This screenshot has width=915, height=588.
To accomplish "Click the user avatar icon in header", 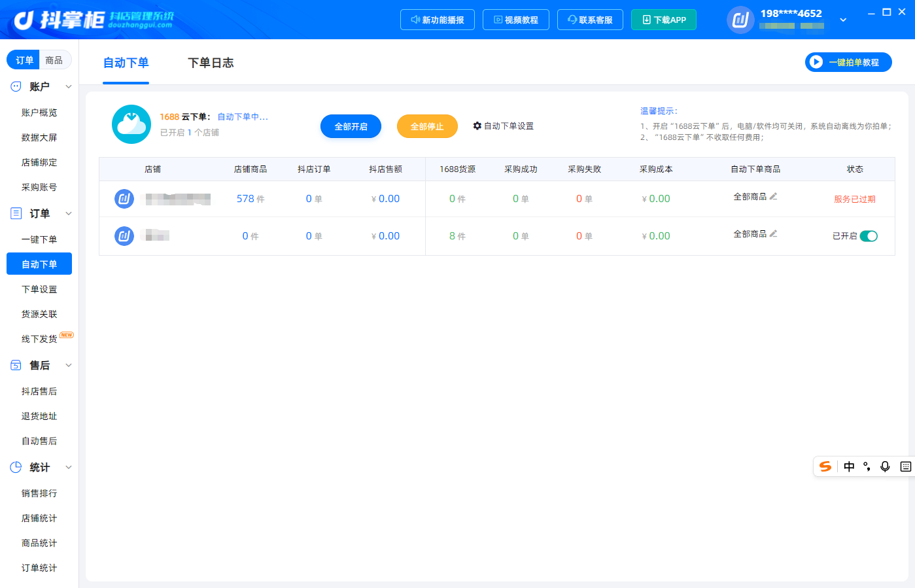I will pos(740,20).
